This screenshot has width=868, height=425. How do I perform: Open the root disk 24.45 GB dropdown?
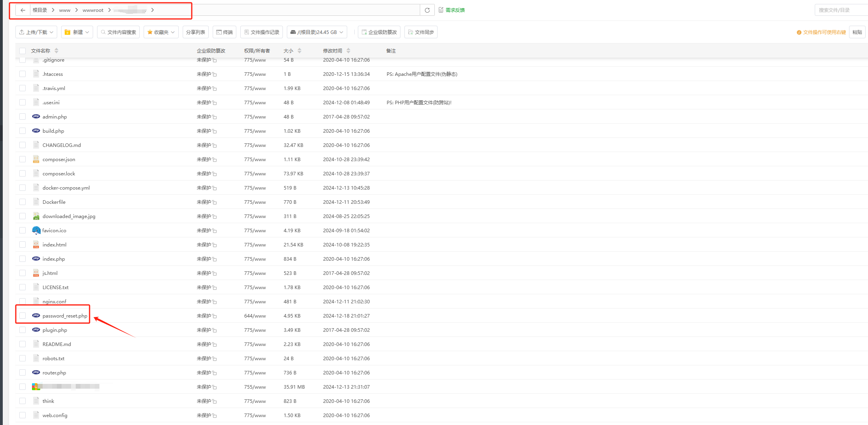click(317, 32)
